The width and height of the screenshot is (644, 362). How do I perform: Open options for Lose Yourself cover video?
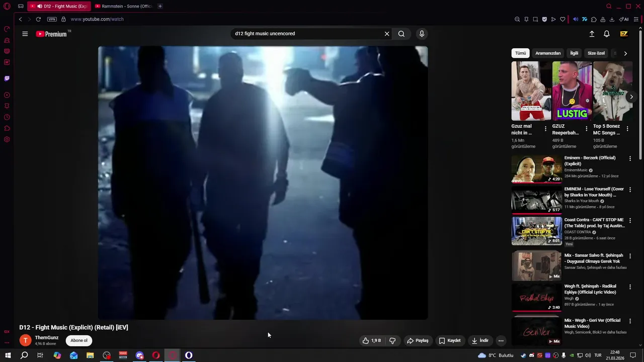630,190
